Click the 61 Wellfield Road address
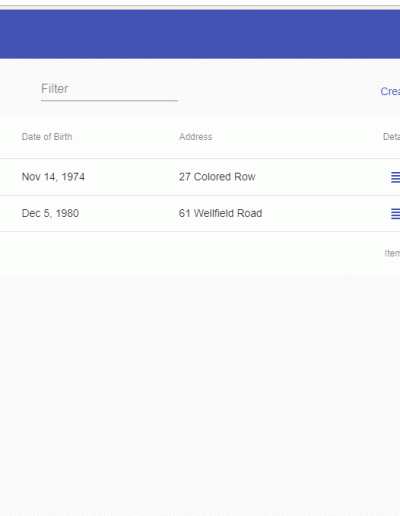Screen dimensions: 400x516 [220, 213]
